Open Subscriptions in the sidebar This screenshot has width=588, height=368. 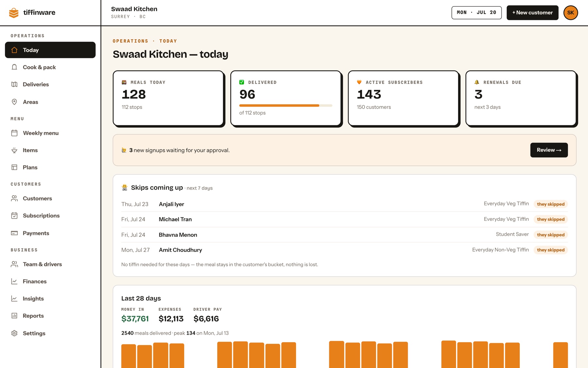click(x=50, y=216)
